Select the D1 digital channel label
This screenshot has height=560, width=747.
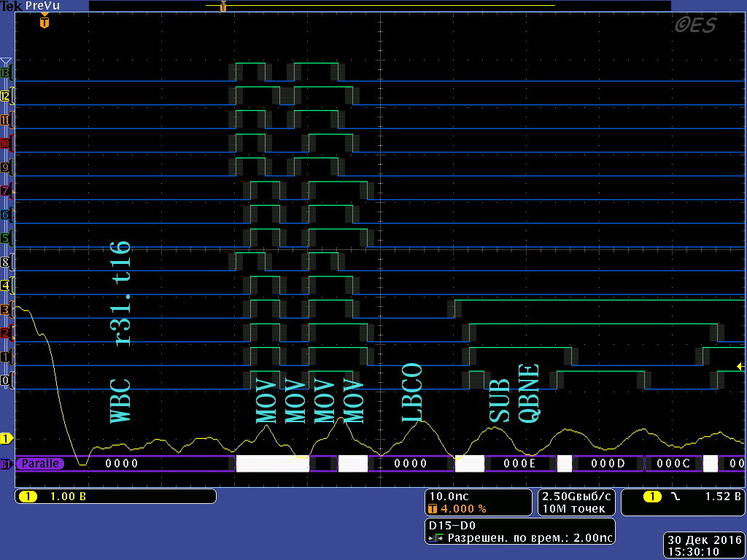click(5, 357)
